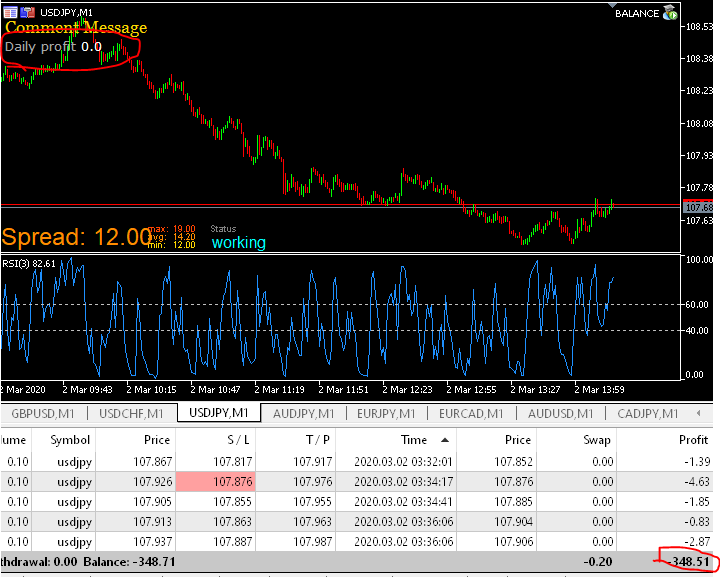Switch to the EURCAD,M1 chart tab
The height and width of the screenshot is (577, 720).
471,414
